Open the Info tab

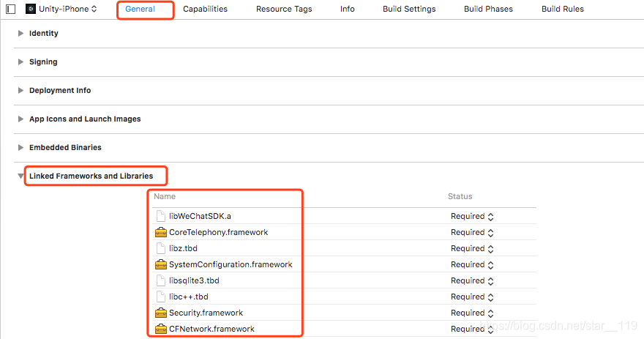[x=347, y=9]
